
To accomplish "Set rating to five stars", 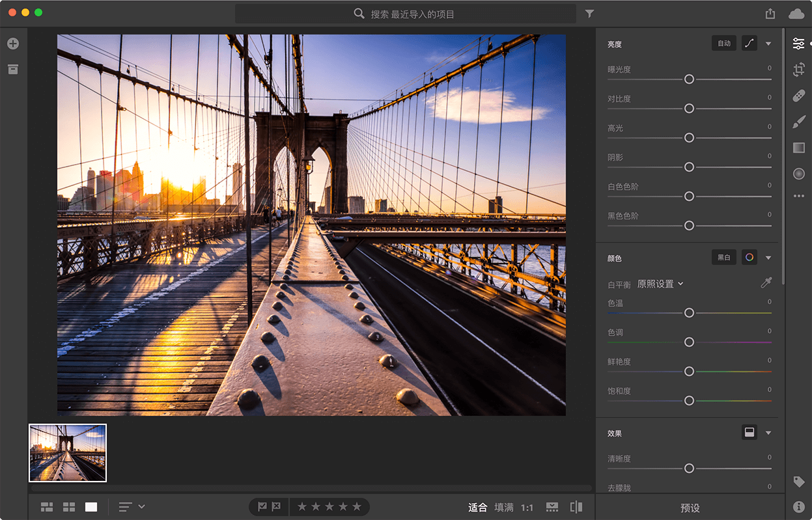I will tap(357, 506).
